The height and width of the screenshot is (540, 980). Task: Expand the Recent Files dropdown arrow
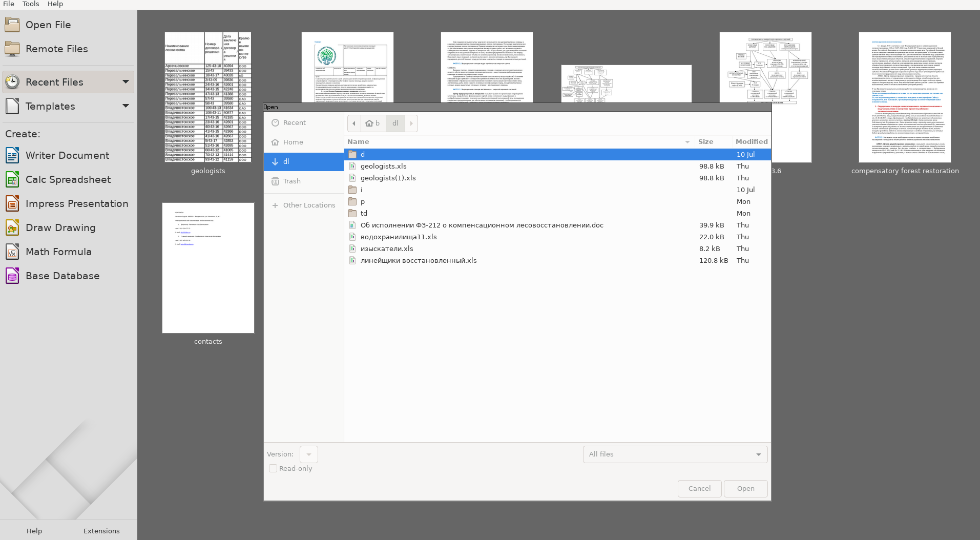coord(126,81)
